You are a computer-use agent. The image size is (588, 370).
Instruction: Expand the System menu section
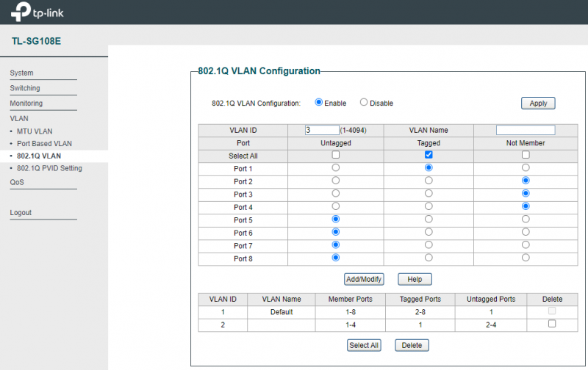click(21, 73)
